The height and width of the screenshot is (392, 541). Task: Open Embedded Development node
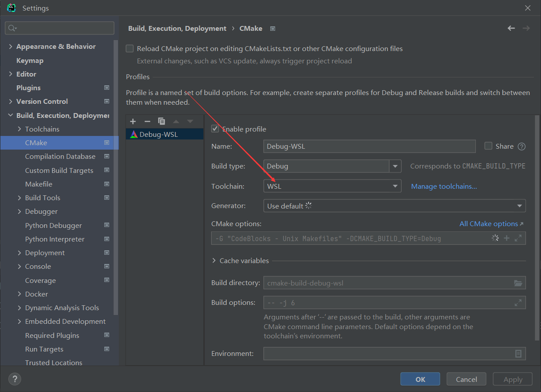pyautogui.click(x=65, y=321)
